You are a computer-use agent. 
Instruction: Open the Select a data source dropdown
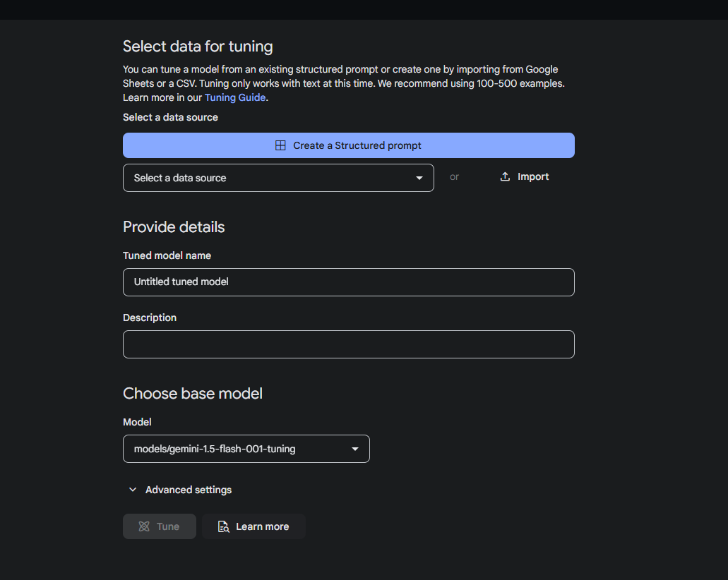pos(278,178)
